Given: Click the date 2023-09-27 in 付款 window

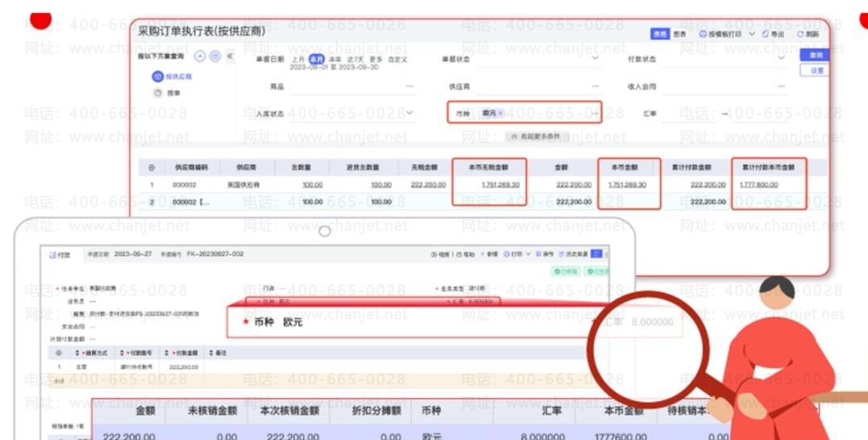Looking at the screenshot, I should tap(133, 255).
